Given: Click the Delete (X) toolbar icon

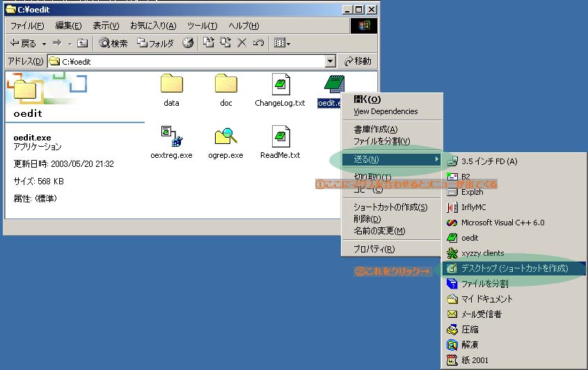Looking at the screenshot, I should point(242,43).
